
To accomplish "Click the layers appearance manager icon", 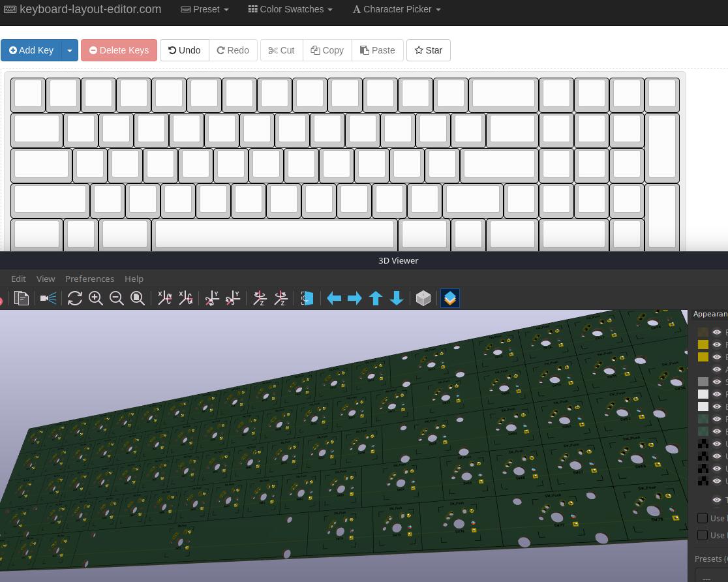I will coord(450,298).
